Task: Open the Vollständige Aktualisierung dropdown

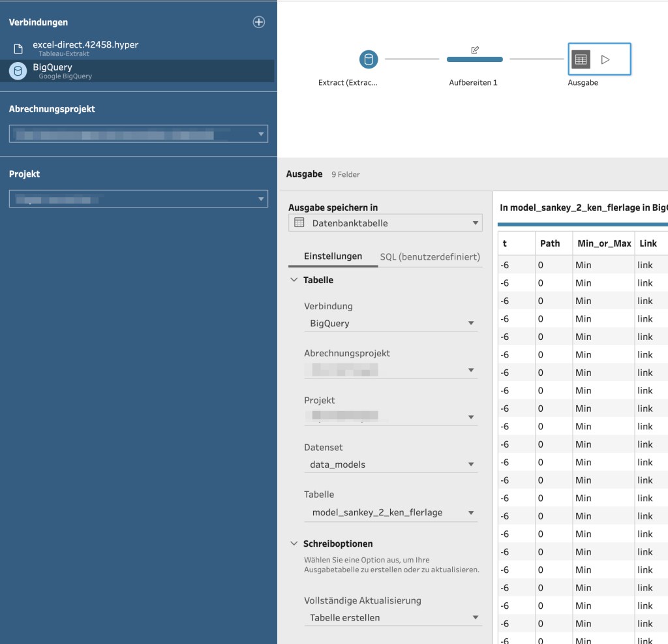Action: click(x=393, y=618)
